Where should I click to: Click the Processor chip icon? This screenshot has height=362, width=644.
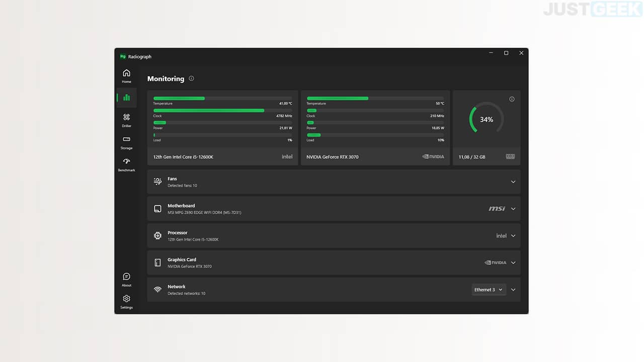click(157, 235)
